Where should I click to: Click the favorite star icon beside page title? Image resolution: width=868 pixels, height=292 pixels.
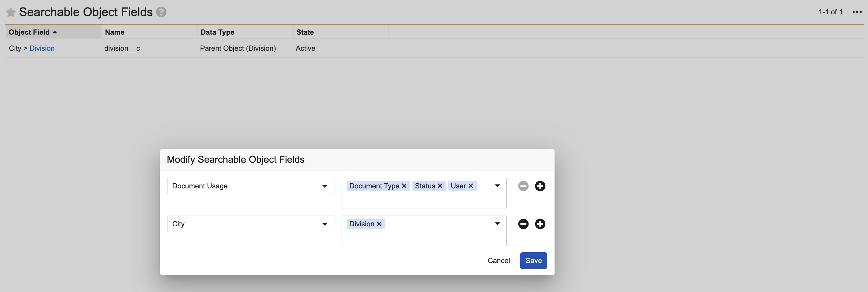click(x=11, y=13)
